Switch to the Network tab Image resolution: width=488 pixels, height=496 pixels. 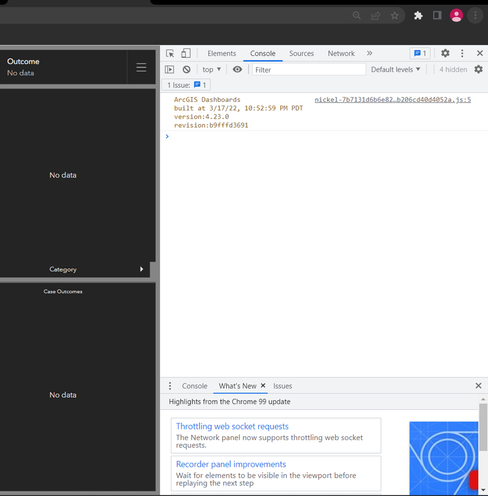click(341, 53)
